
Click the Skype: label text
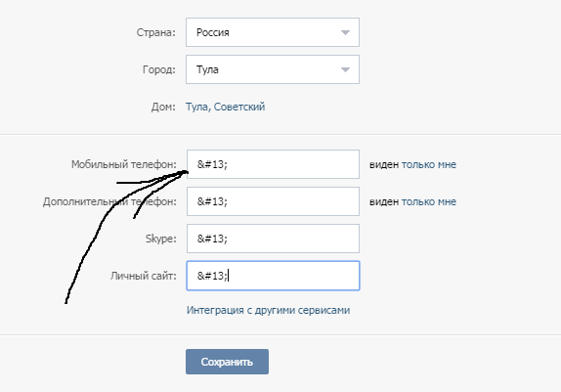(x=161, y=239)
